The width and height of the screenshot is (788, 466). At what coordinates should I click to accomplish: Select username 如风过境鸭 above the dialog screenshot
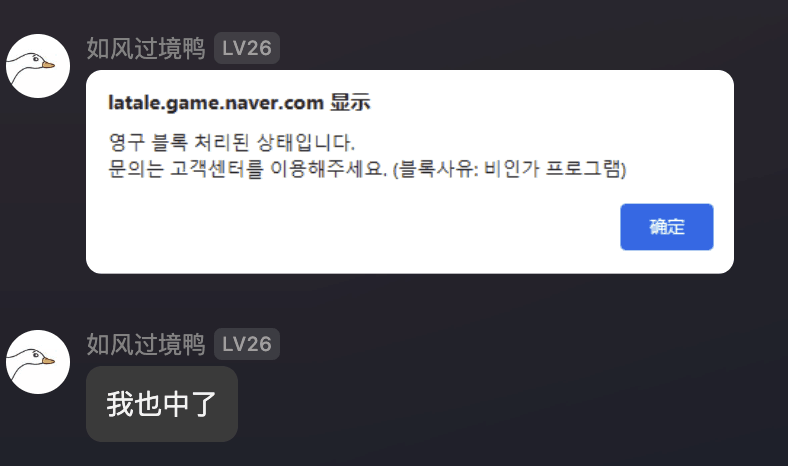coord(146,48)
